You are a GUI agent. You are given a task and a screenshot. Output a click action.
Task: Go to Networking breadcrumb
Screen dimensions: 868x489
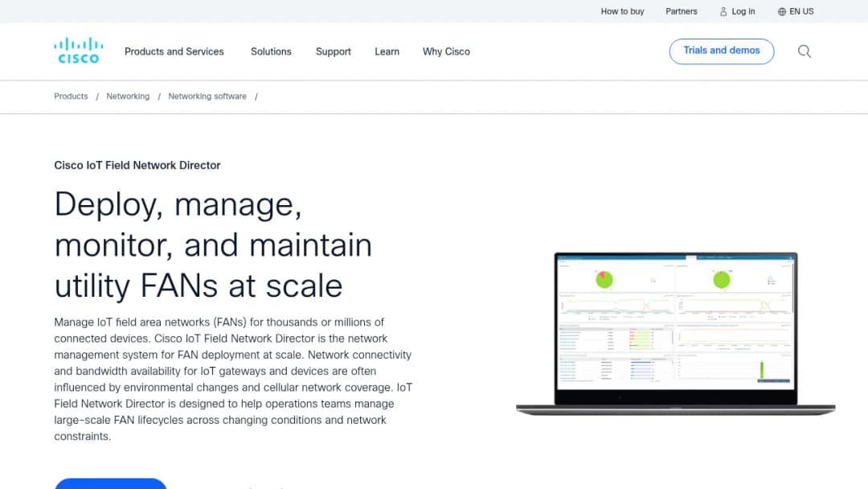(x=128, y=97)
